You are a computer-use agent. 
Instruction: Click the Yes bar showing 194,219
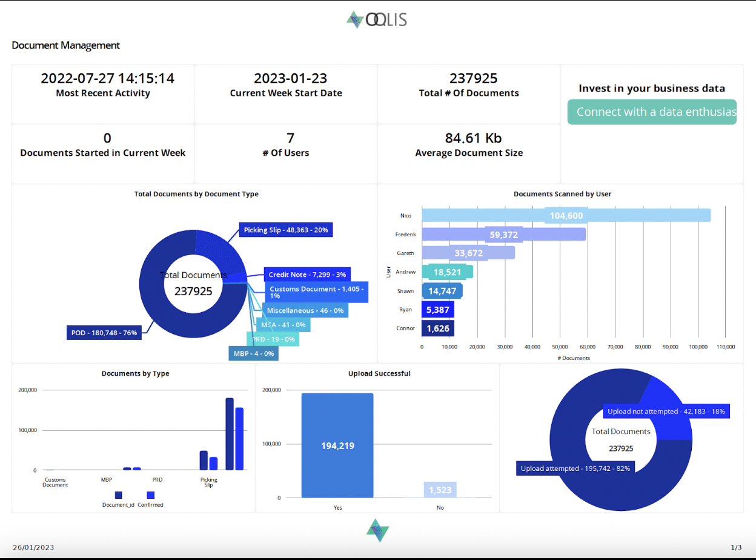tap(337, 445)
